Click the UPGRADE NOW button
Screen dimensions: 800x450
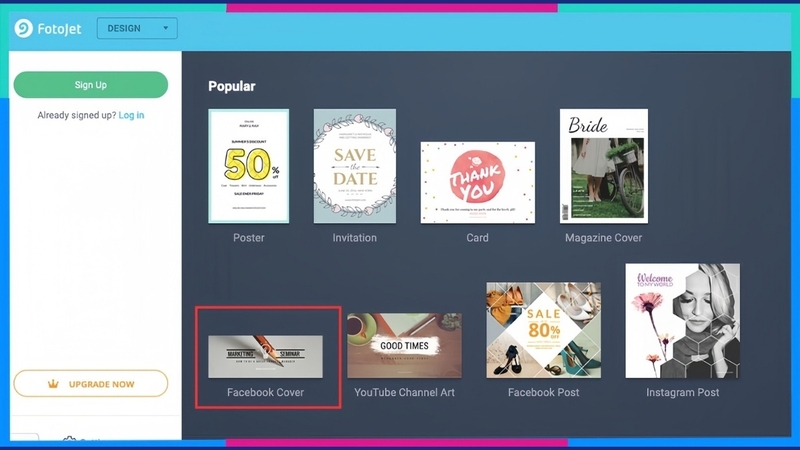pyautogui.click(x=91, y=384)
